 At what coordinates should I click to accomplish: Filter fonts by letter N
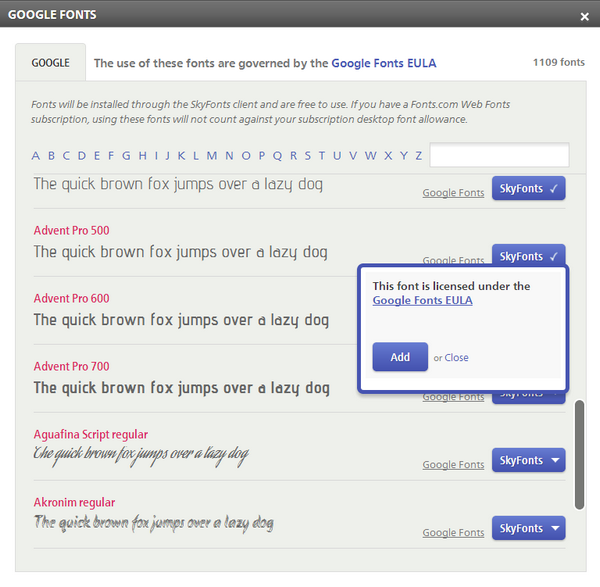229,156
